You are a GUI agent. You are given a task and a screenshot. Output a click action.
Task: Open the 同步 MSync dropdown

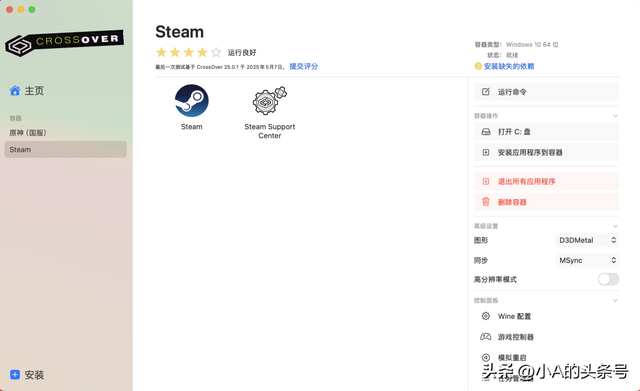tap(587, 260)
